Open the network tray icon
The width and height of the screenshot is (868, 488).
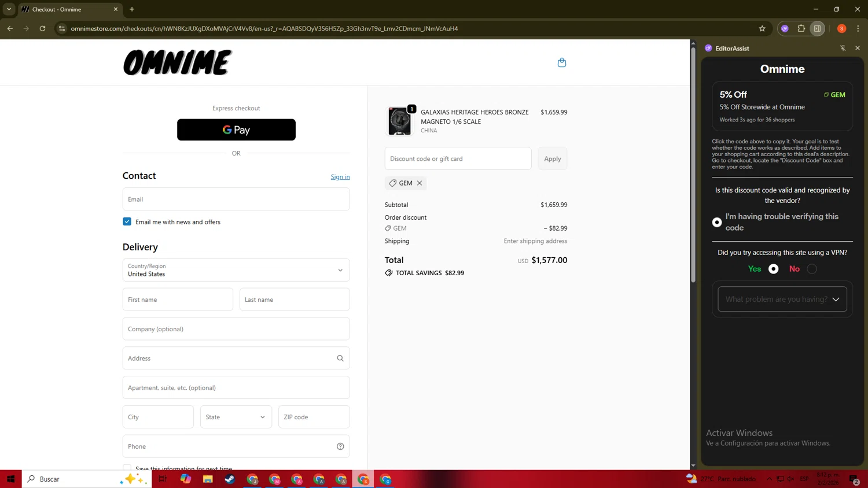[x=780, y=479]
